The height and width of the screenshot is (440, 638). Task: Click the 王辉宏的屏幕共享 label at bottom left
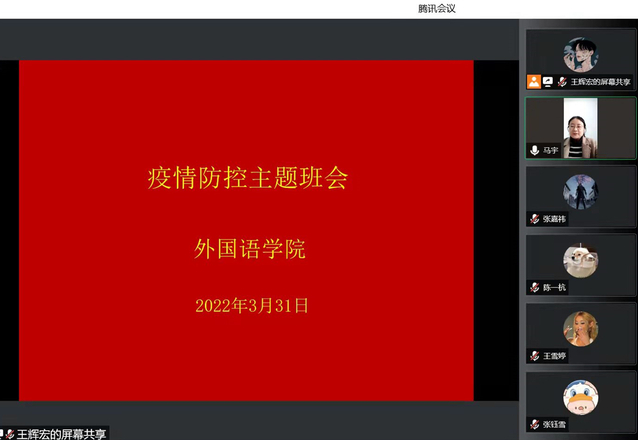(x=60, y=434)
